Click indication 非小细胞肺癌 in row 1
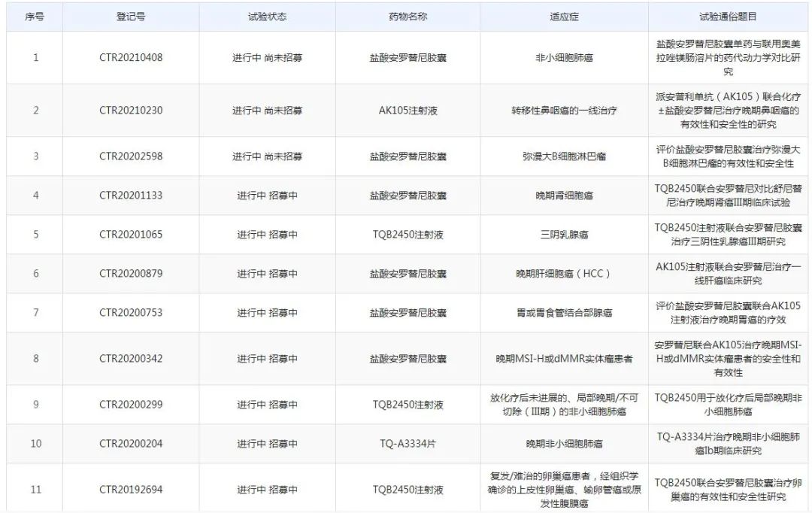Image resolution: width=812 pixels, height=513 pixels. coord(564,57)
